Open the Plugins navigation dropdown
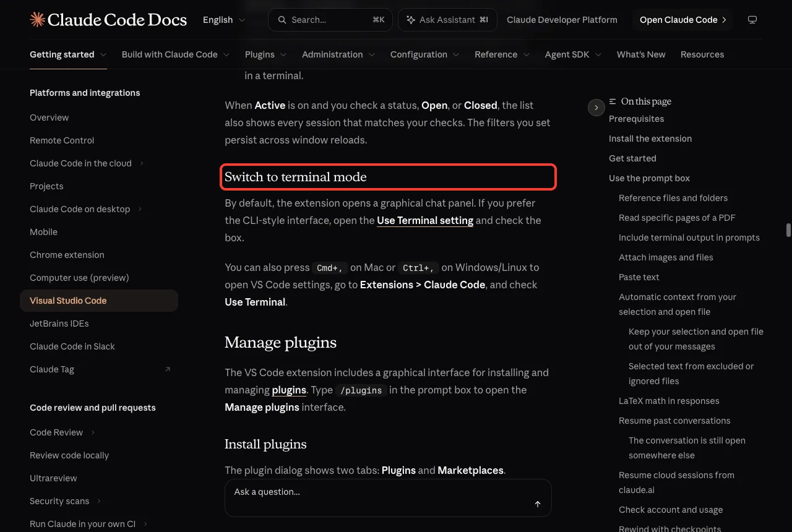This screenshot has width=792, height=532. 266,54
